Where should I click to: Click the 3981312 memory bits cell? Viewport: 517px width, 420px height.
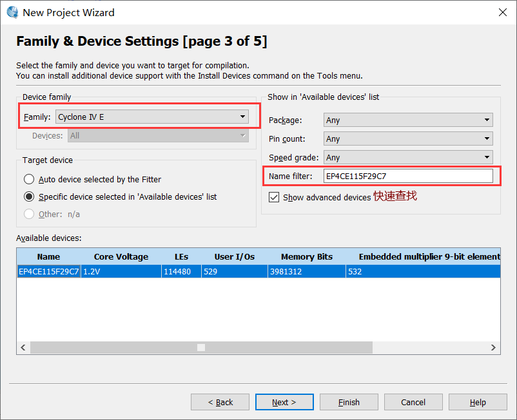click(307, 271)
